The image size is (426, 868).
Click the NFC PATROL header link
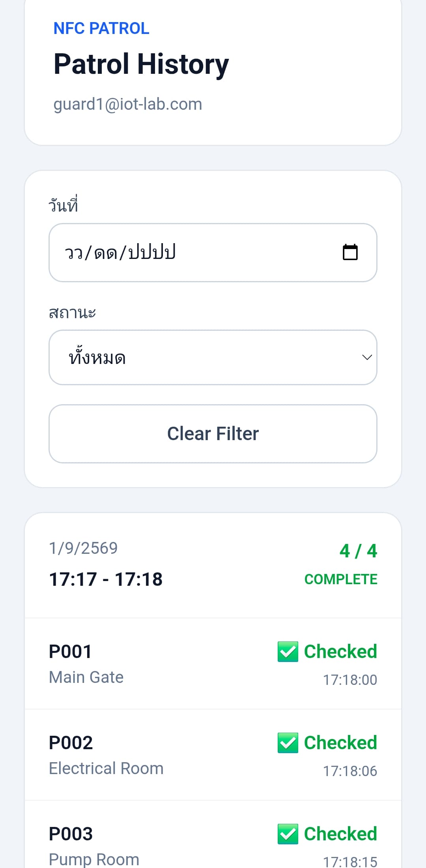coord(101,28)
